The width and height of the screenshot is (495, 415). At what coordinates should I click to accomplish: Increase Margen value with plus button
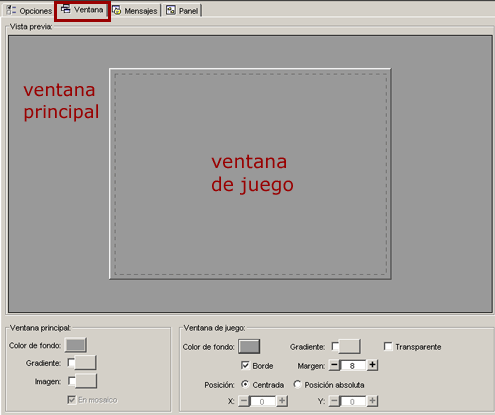click(372, 365)
